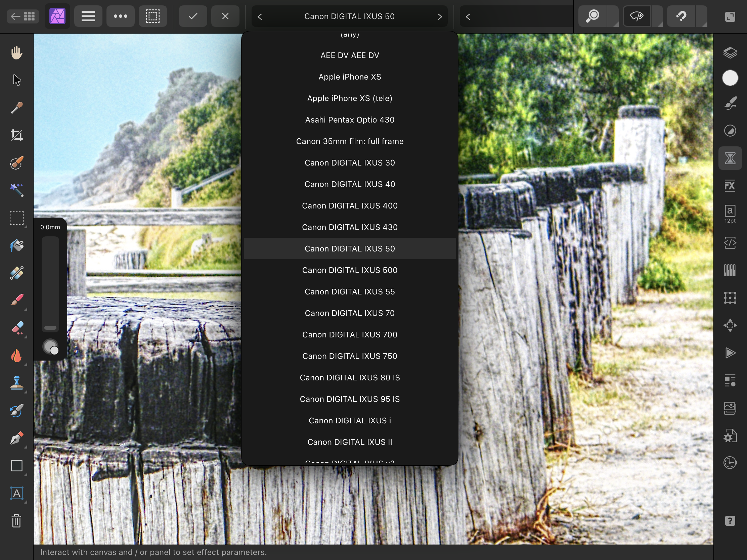Choose Canon 35mm film: full frame
Image resolution: width=747 pixels, height=560 pixels.
coord(350,141)
